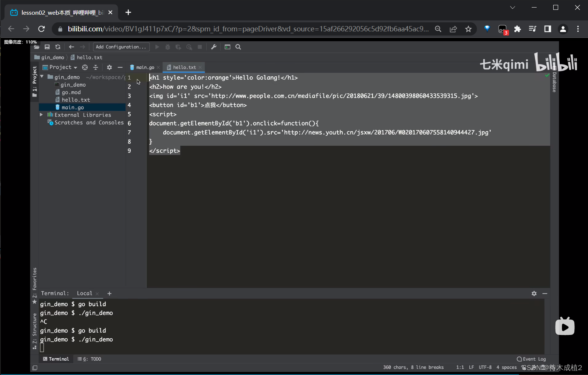Image resolution: width=588 pixels, height=375 pixels.
Task: Close the Local terminal tab
Action: tap(97, 294)
